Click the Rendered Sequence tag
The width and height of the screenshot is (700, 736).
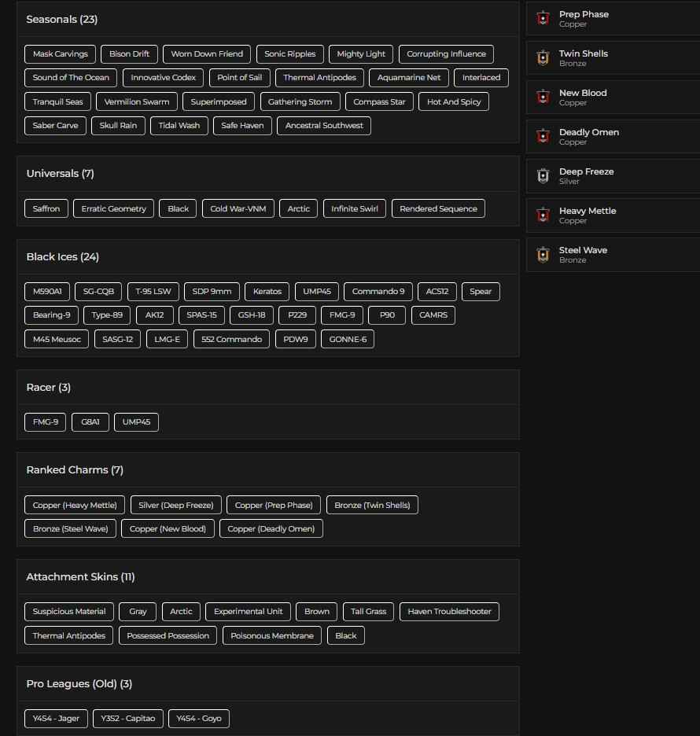click(438, 208)
